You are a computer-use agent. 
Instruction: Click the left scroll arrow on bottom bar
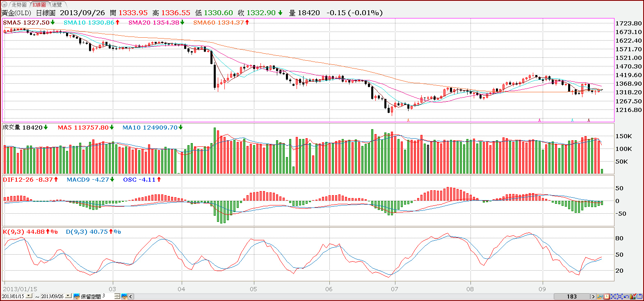(131, 296)
